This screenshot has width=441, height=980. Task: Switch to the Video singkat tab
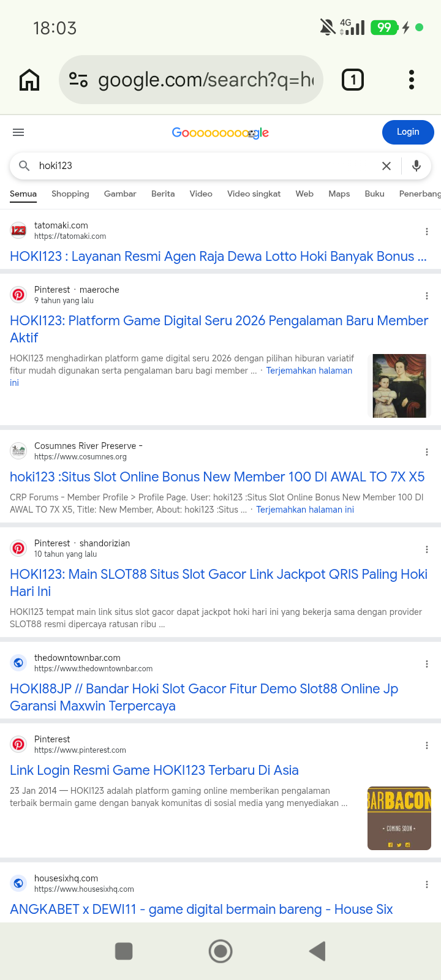[254, 194]
